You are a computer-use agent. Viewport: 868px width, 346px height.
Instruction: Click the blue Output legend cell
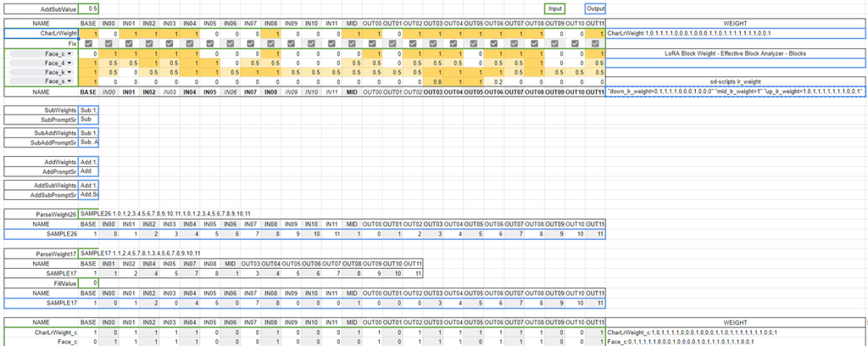pyautogui.click(x=595, y=8)
